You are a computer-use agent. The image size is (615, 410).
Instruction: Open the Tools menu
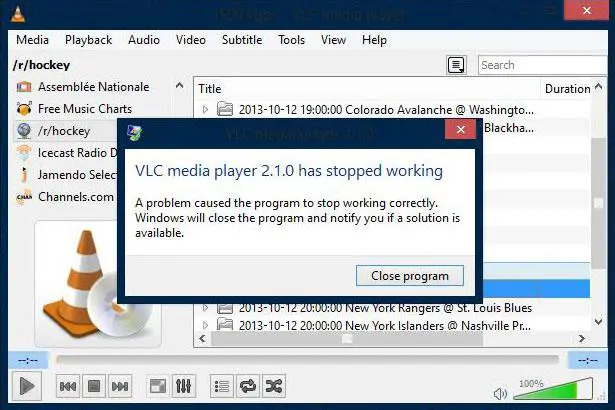pos(291,40)
